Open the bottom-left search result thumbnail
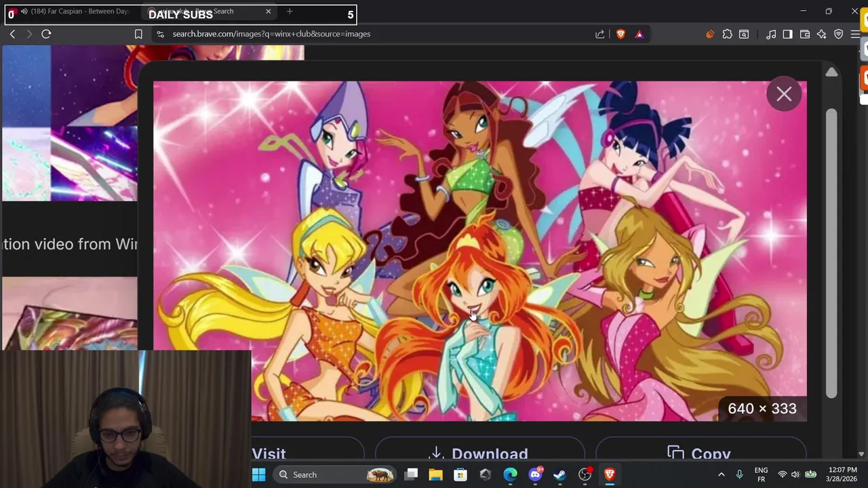This screenshot has height=488, width=868. (70, 313)
